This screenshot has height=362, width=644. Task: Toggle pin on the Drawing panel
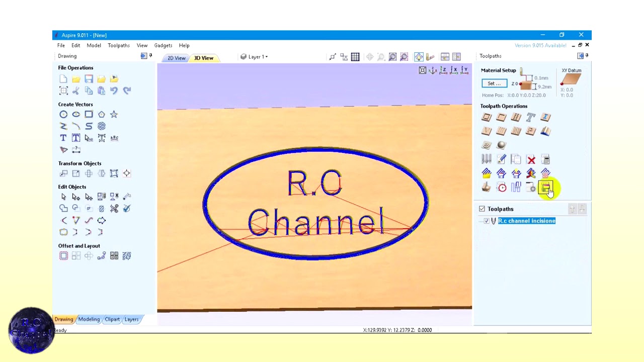[150, 56]
